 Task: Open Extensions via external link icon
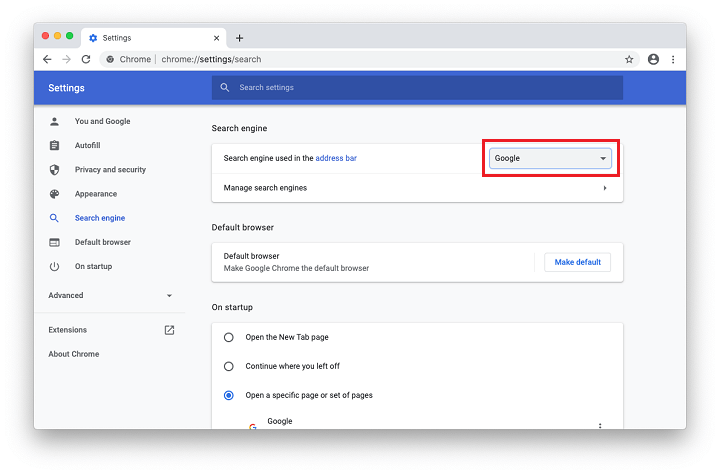(x=169, y=330)
